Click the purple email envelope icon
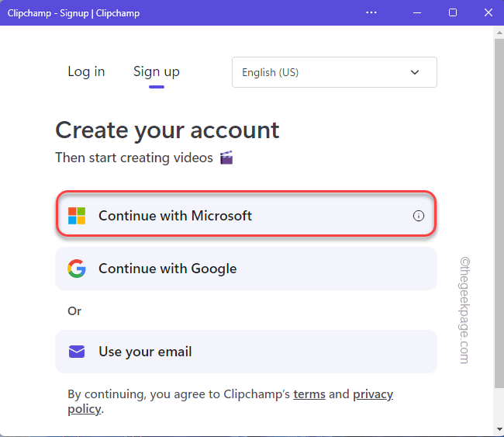Image resolution: width=504 pixels, height=437 pixels. (x=77, y=352)
